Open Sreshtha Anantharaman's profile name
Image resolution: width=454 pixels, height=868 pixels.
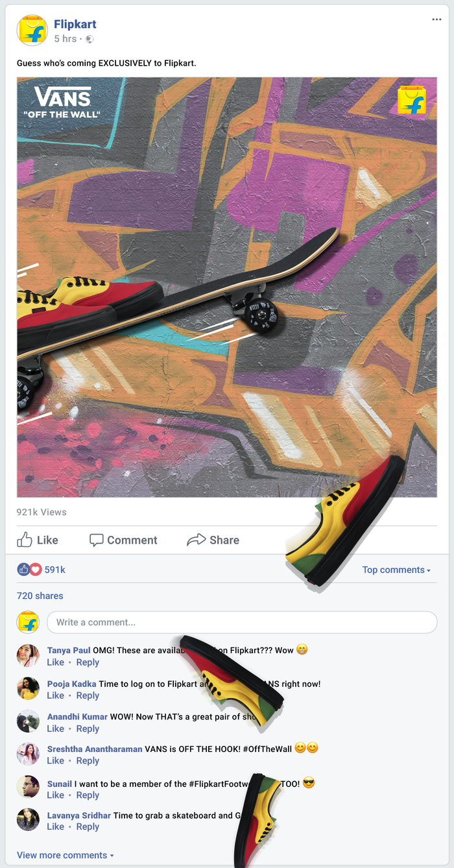point(95,749)
